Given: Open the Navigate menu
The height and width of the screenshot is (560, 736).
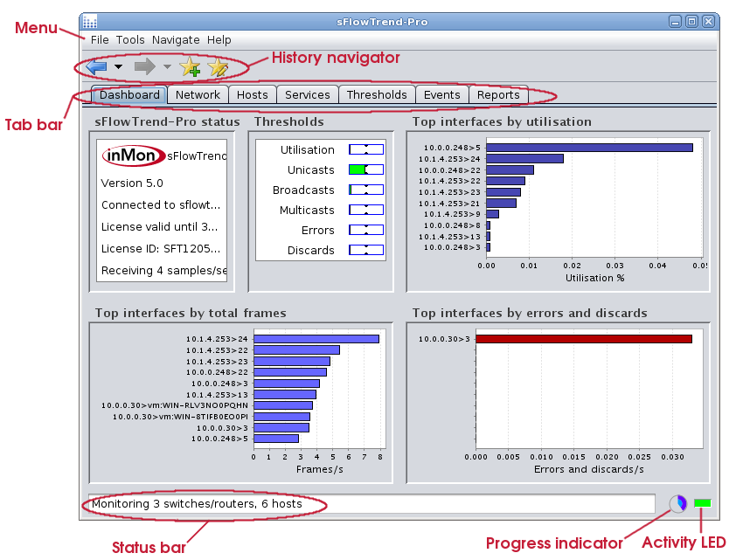Looking at the screenshot, I should click(x=176, y=40).
